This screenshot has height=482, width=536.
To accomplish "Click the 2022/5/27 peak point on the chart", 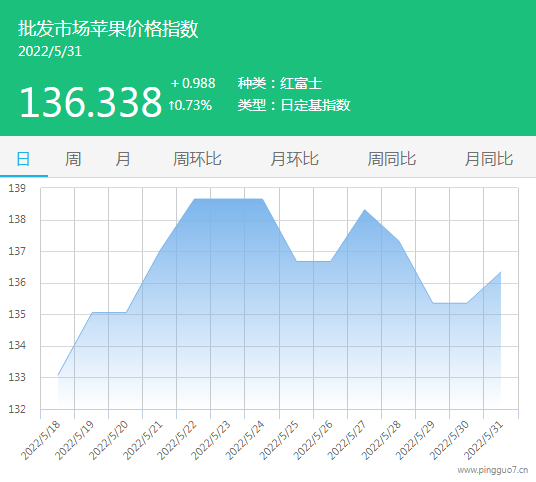I will [x=364, y=210].
